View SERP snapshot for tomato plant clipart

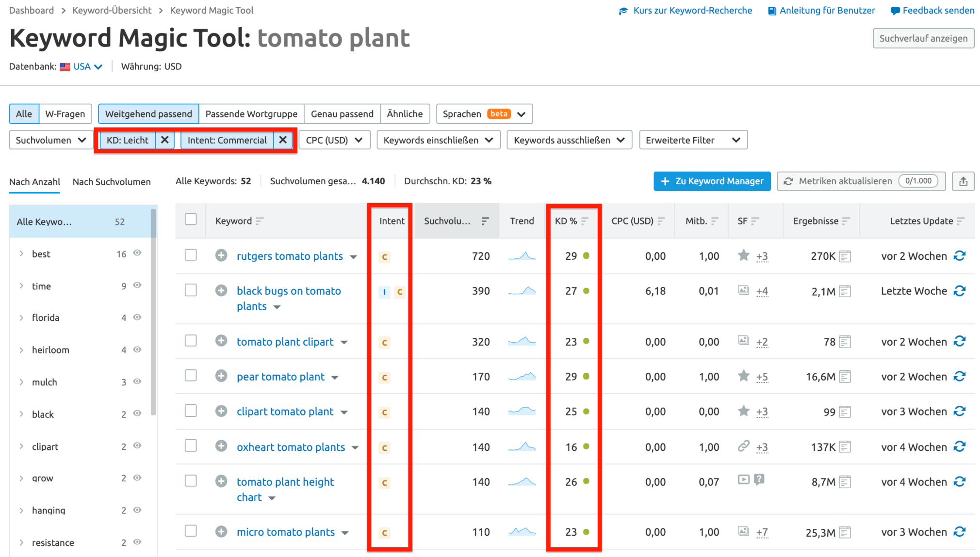[x=845, y=342]
